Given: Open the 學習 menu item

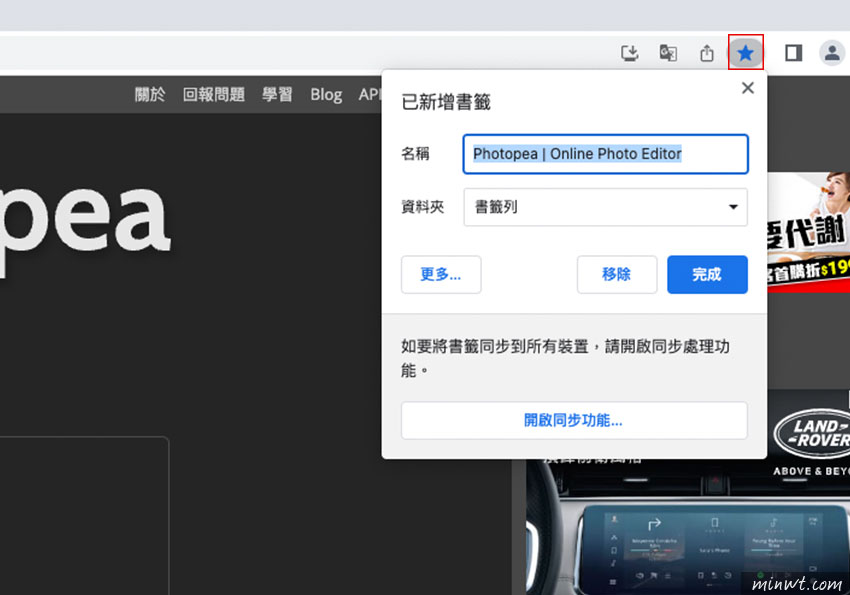Looking at the screenshot, I should [278, 95].
